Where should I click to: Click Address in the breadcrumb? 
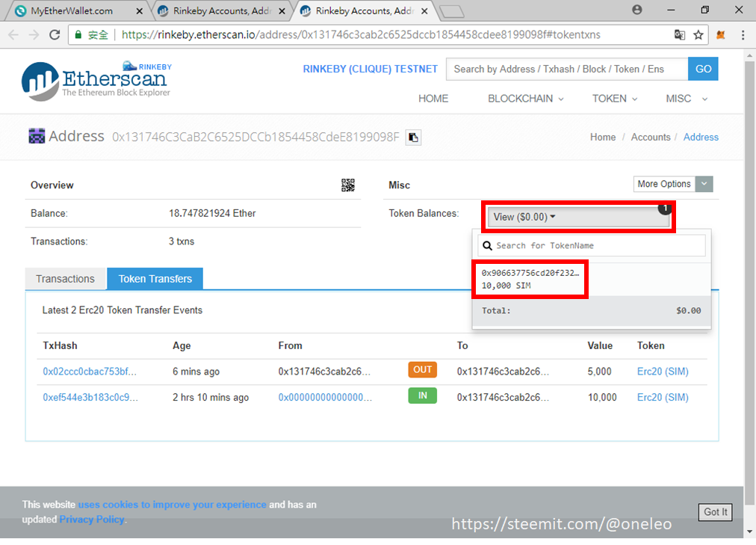pyautogui.click(x=701, y=137)
